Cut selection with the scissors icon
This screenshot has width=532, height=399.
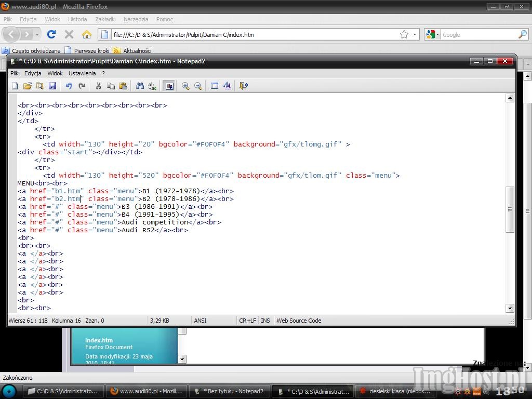(x=98, y=86)
